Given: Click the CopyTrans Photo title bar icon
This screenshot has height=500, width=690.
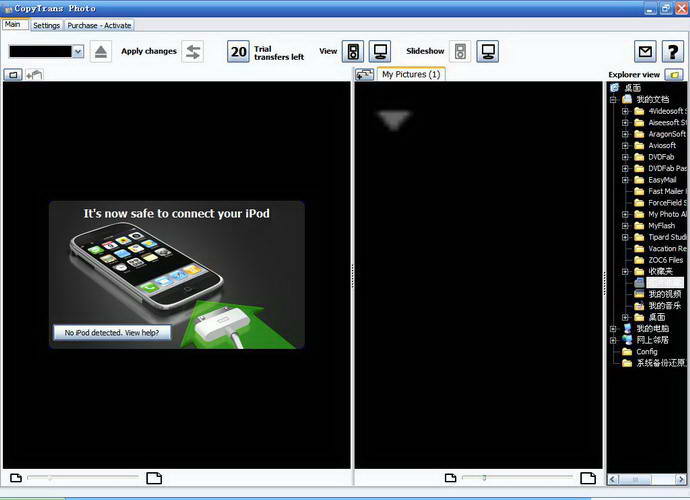Looking at the screenshot, I should [x=8, y=8].
